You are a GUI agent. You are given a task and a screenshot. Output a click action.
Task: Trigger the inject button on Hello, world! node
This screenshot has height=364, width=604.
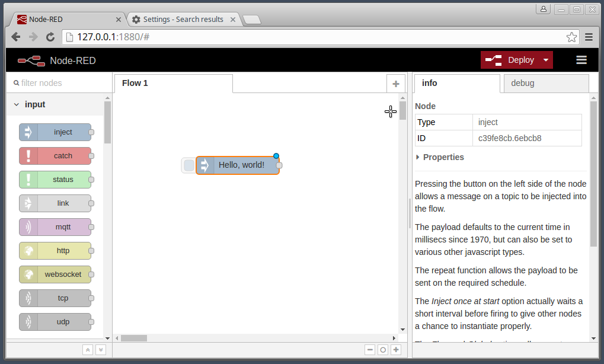point(188,165)
